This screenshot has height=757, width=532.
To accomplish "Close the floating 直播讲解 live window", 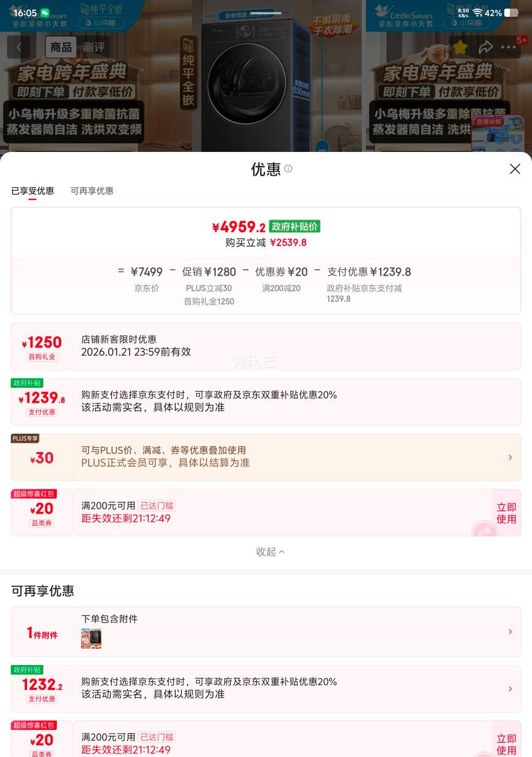I will (517, 122).
